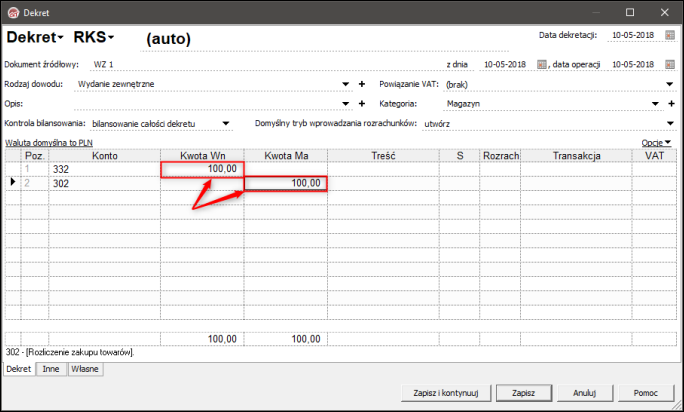Switch to the Dekret tab

(x=19, y=369)
